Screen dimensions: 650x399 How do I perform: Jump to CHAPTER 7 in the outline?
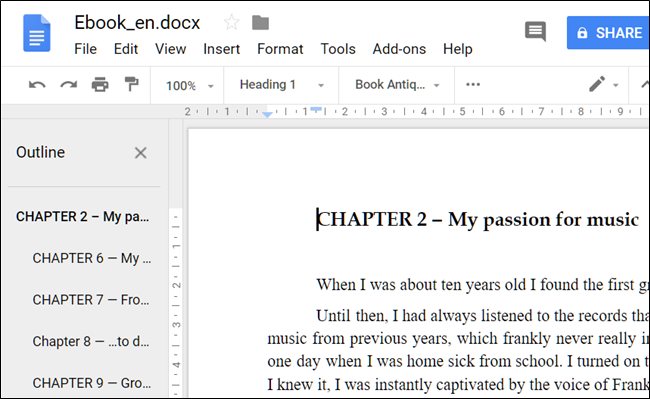[x=91, y=300]
